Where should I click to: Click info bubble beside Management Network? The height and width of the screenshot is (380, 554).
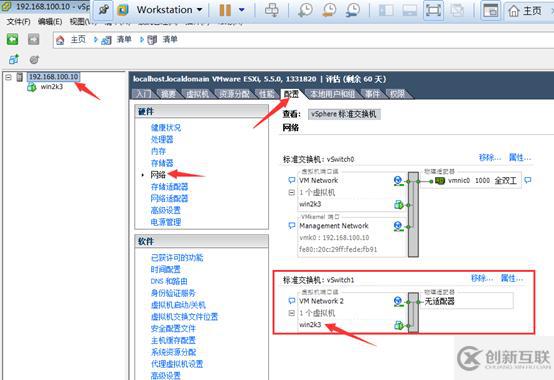click(x=291, y=225)
